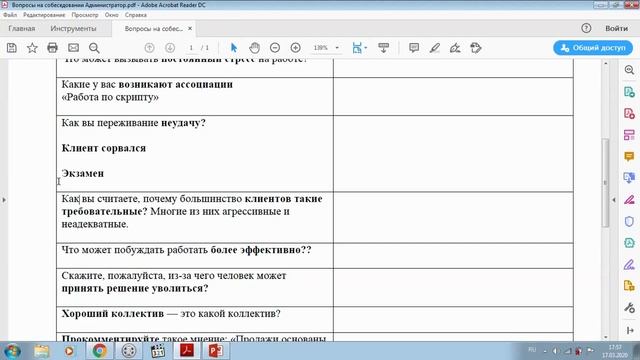Switch to the Инструменты tab
640x360 pixels.
(x=73, y=29)
